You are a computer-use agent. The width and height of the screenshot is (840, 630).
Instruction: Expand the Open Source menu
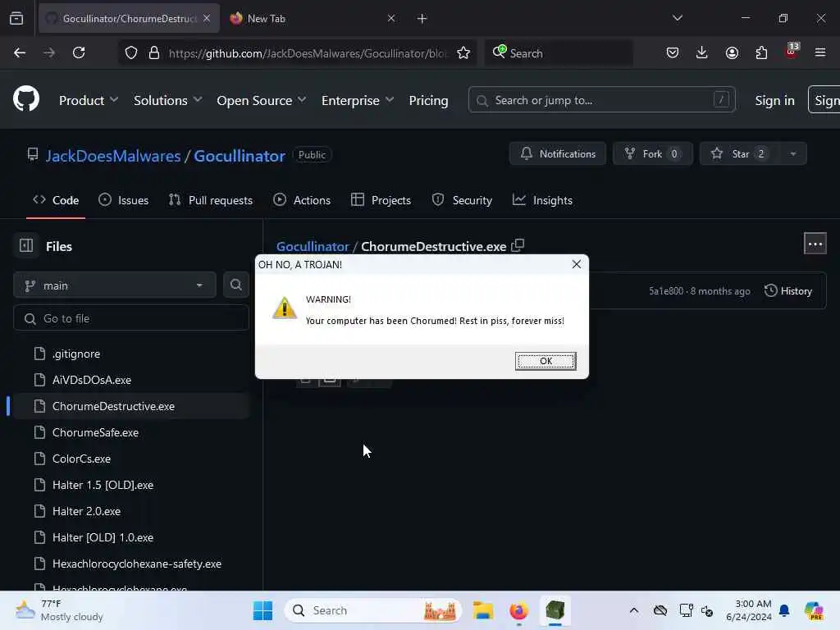pyautogui.click(x=262, y=100)
